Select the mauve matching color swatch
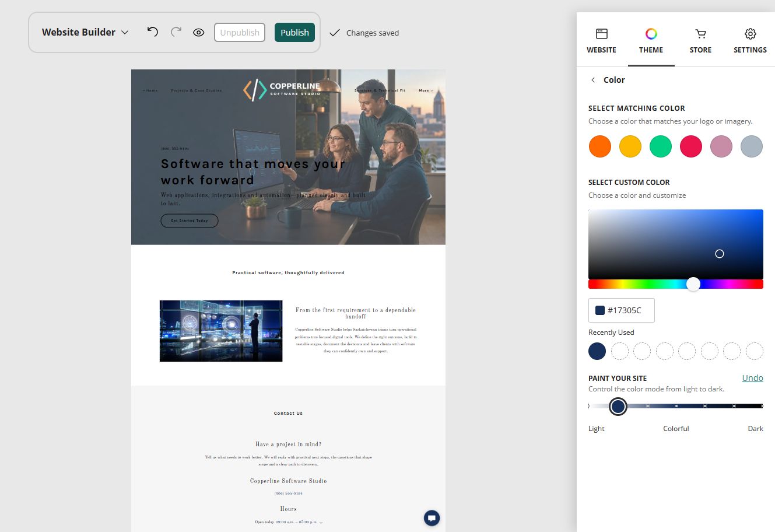 click(721, 146)
